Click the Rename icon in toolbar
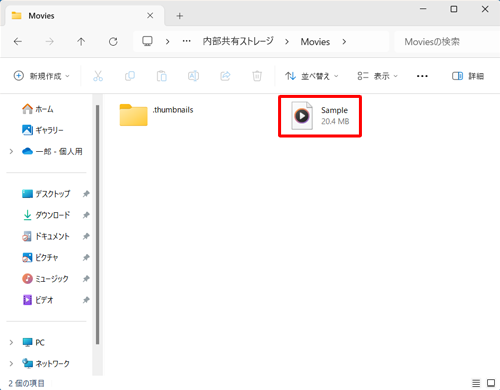The image size is (500, 390). click(193, 76)
